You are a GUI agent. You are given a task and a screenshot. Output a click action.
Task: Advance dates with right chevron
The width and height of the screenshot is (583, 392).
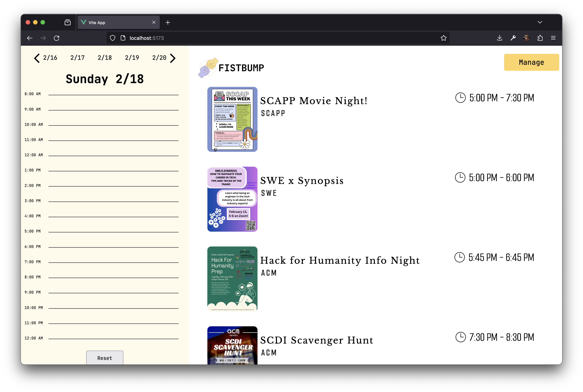point(173,58)
